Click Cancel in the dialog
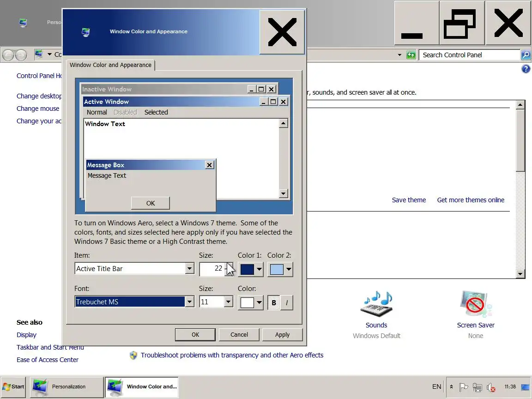Screen dimensions: 532x399 pos(239,334)
